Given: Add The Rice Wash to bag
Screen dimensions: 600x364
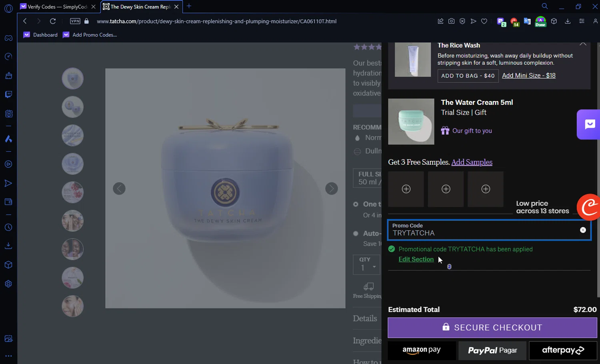Looking at the screenshot, I should [x=468, y=76].
